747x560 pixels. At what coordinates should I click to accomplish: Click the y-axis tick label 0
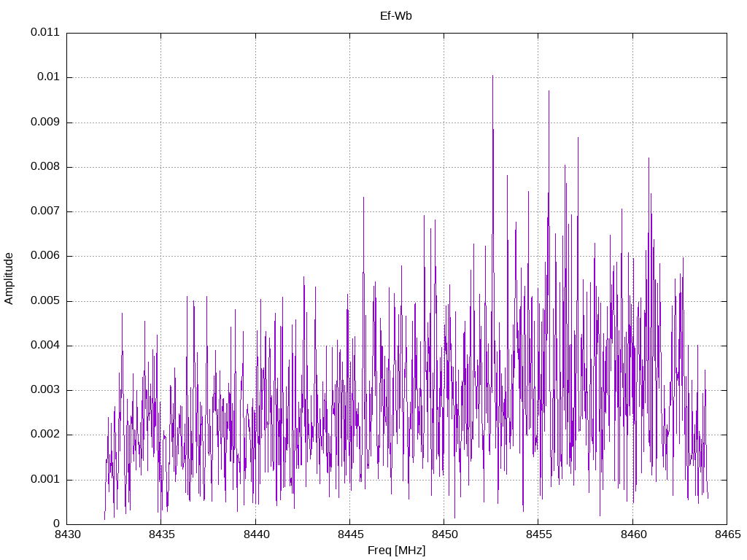tap(57, 524)
